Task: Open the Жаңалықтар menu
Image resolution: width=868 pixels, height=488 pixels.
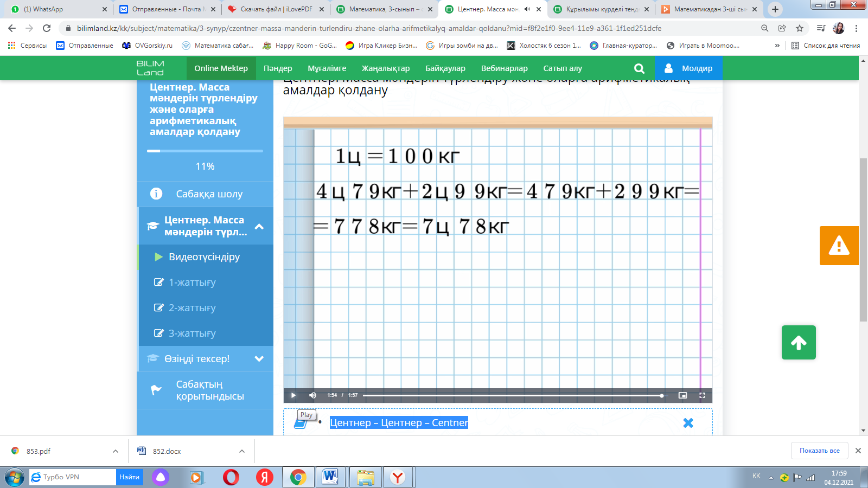Action: click(386, 68)
